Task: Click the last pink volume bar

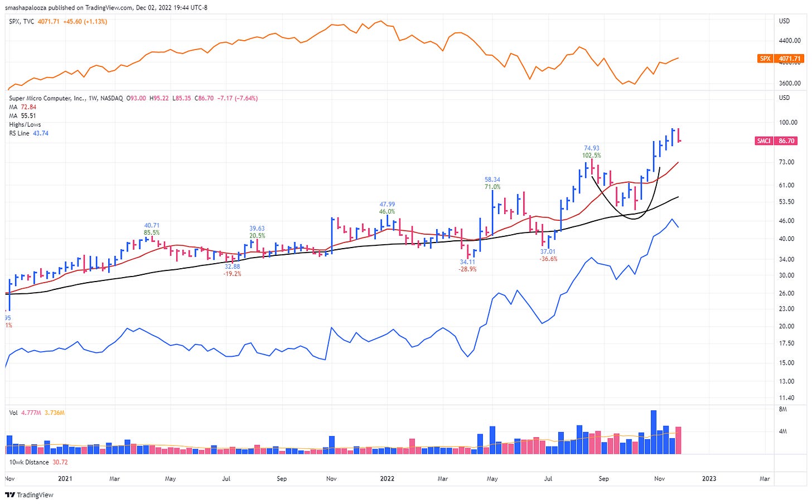Action: coord(678,440)
